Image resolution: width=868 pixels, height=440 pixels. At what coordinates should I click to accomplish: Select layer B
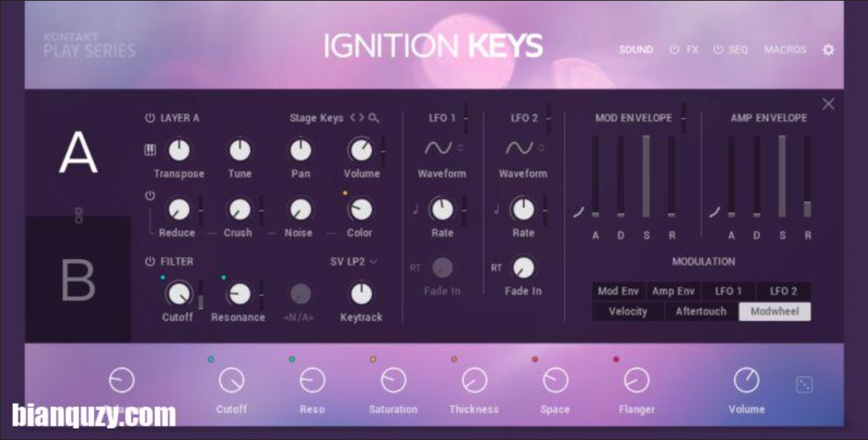(x=78, y=280)
